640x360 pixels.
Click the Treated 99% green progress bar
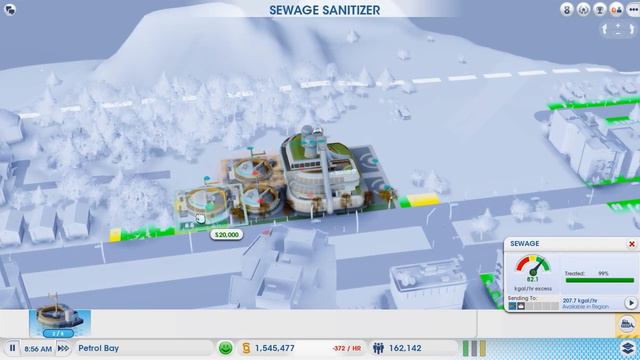[x=599, y=280]
